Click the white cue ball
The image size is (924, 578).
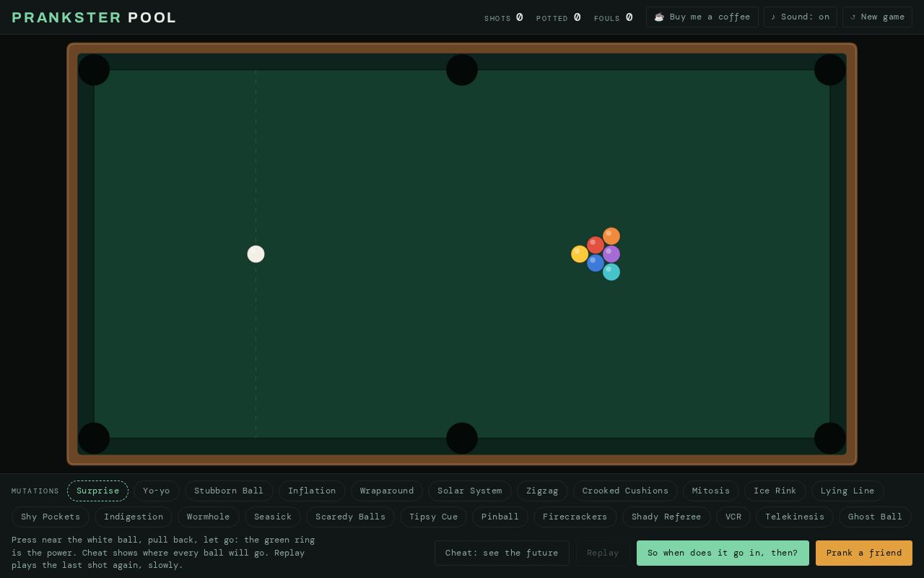point(256,254)
